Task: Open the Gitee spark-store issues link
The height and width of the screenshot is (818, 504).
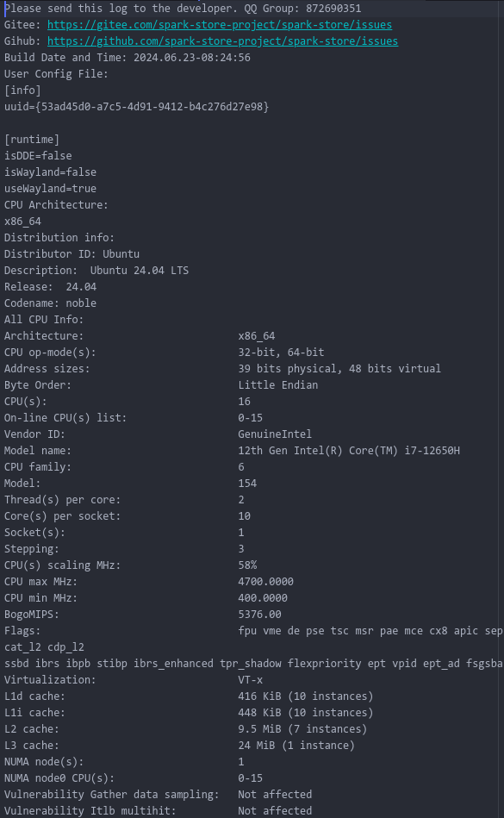Action: [x=220, y=24]
